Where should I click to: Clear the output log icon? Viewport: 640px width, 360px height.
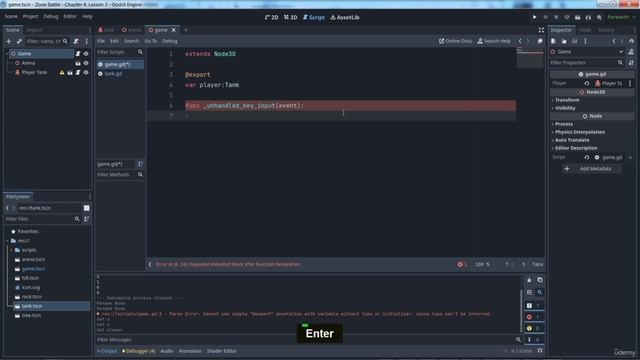(x=529, y=280)
